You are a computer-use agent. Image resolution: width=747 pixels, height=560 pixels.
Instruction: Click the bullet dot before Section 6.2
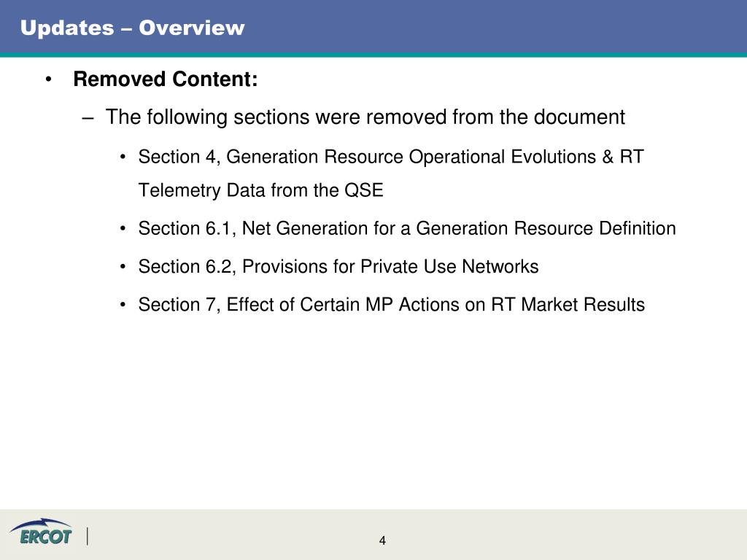pyautogui.click(x=123, y=267)
